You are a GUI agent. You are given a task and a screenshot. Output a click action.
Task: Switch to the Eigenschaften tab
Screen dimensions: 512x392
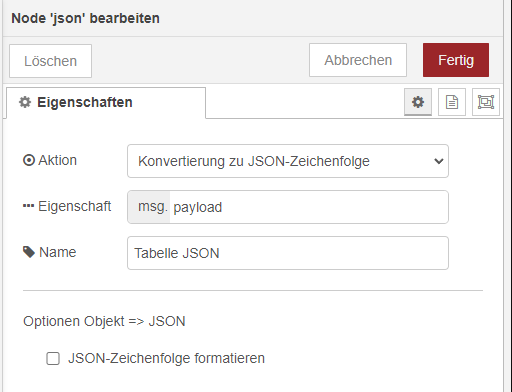pos(106,102)
